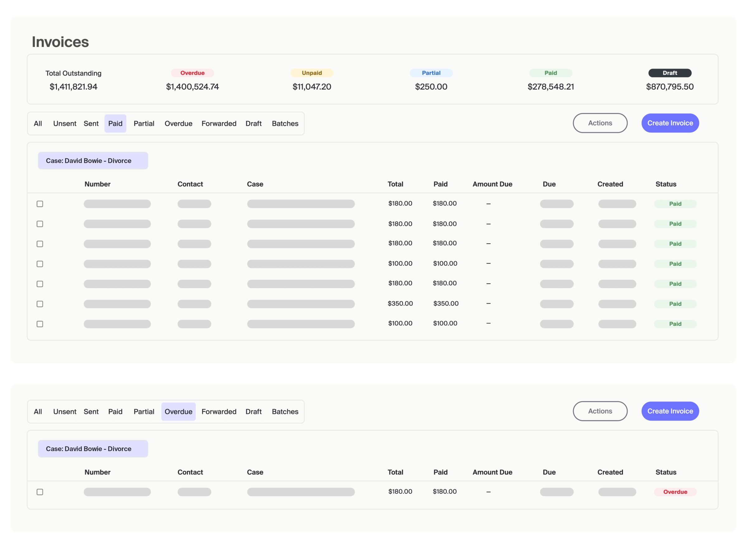Open the Draft filter tab
Image resolution: width=747 pixels, height=560 pixels.
[253, 123]
